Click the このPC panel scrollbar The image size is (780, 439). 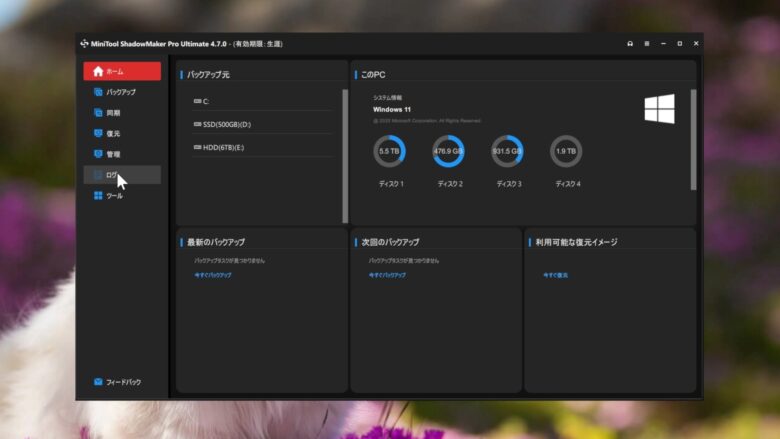point(693,140)
